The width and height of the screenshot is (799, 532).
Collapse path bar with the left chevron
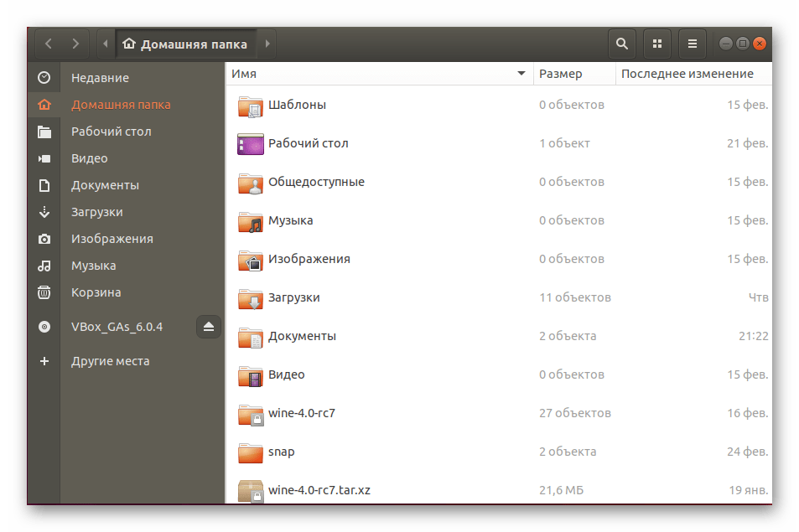[106, 43]
